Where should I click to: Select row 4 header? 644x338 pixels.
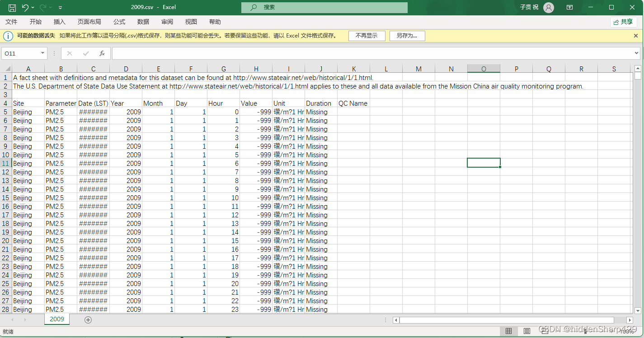[6, 103]
